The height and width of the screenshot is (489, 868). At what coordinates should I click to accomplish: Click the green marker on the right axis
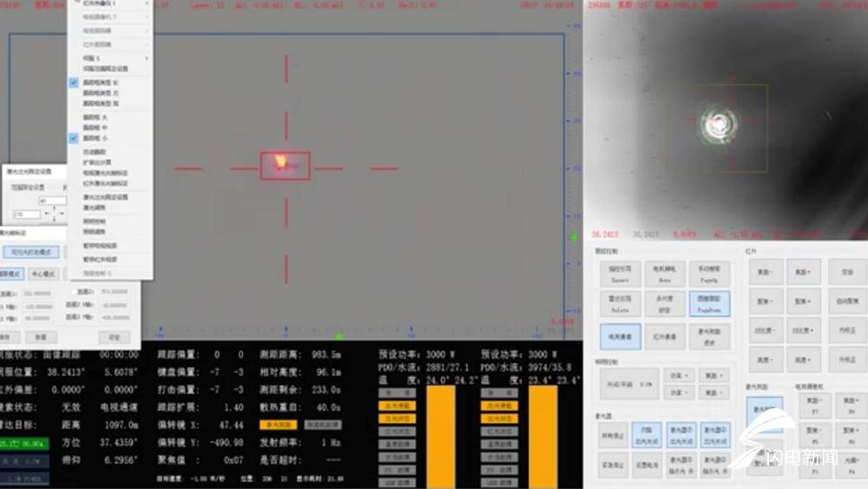click(x=574, y=236)
